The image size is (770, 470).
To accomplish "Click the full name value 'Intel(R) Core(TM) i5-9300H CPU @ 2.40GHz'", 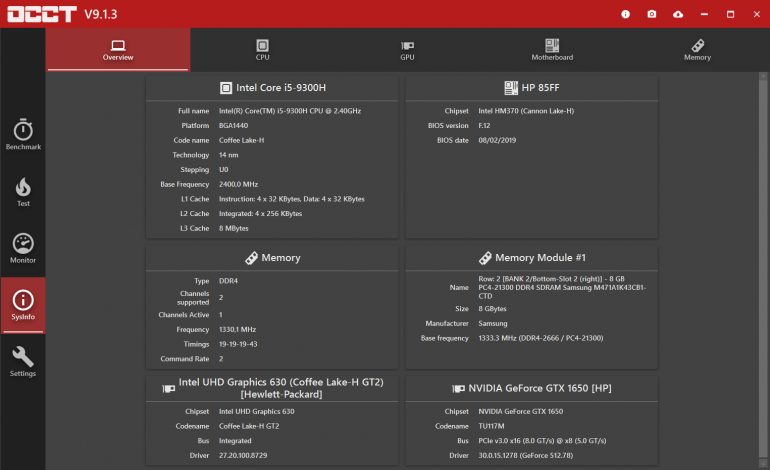I will [x=290, y=111].
